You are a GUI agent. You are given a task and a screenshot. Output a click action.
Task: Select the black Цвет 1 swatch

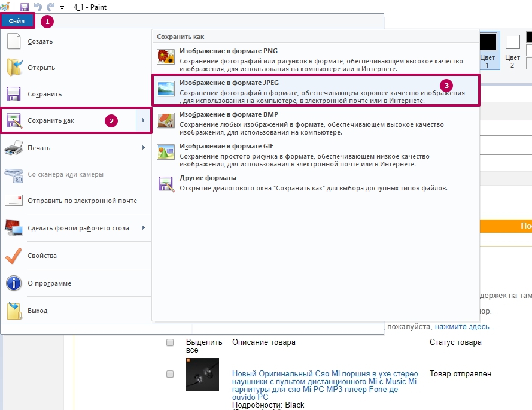(488, 42)
